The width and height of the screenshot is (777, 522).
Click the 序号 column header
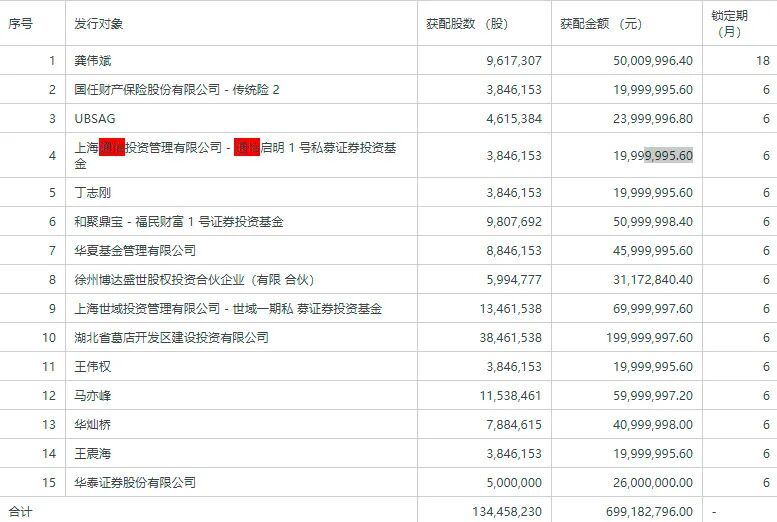(x=20, y=24)
